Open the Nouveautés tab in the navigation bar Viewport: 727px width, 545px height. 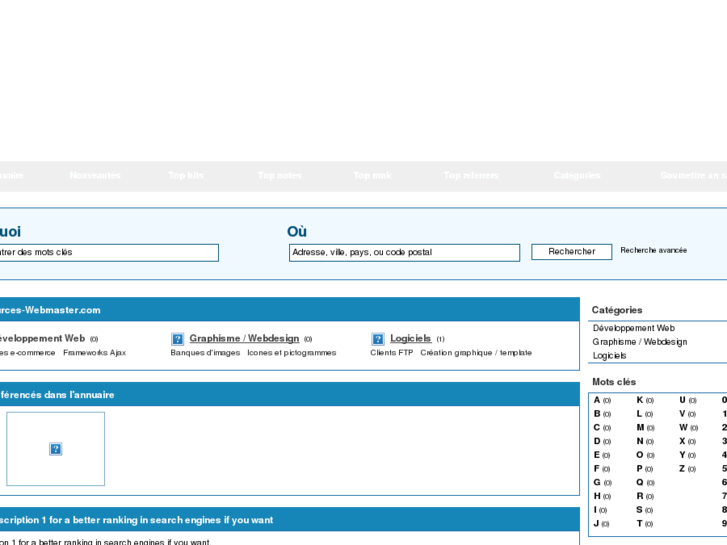[95, 176]
